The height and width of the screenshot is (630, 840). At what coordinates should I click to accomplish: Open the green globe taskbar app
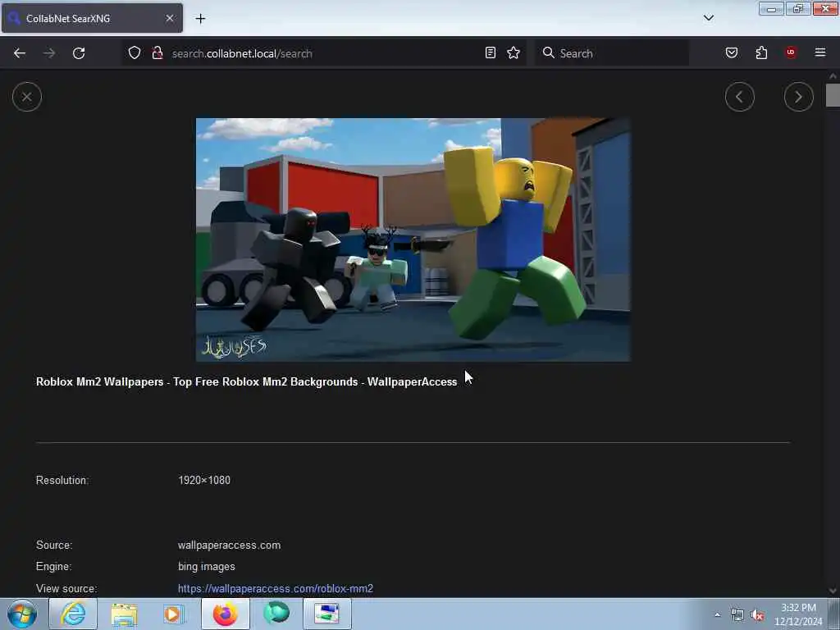point(276,614)
